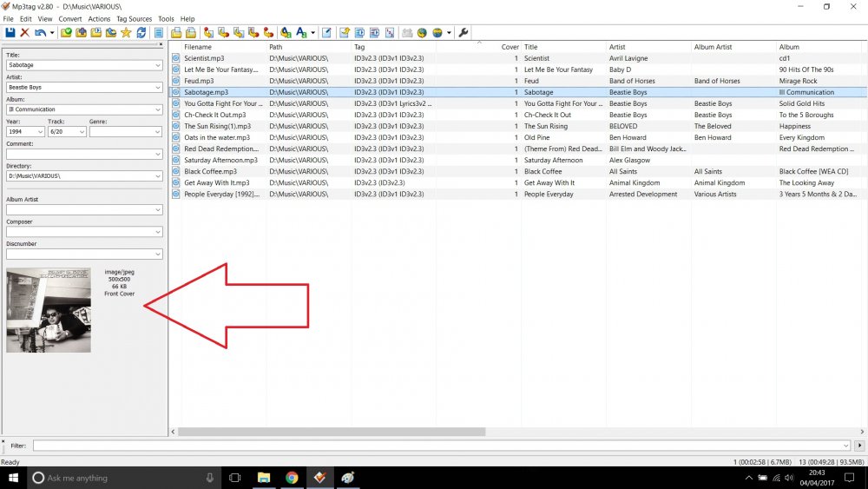
Task: Click the Undo arrow icon
Action: coord(41,33)
